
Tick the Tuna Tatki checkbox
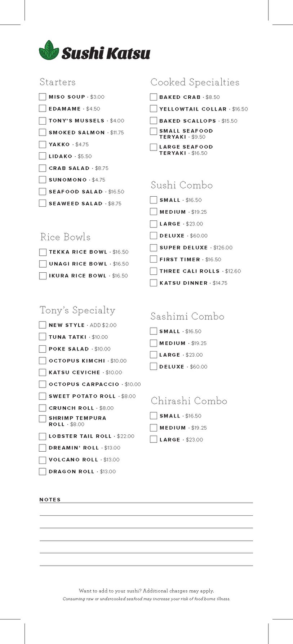coord(43,337)
